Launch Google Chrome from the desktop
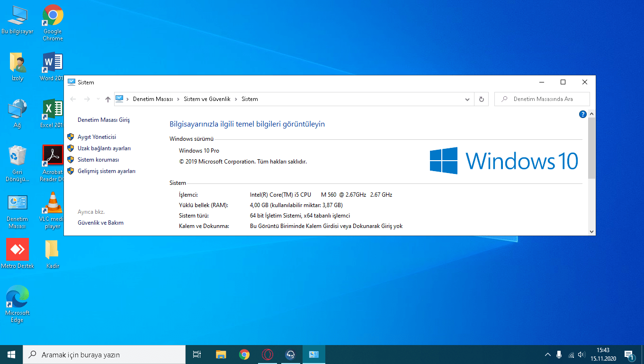The width and height of the screenshot is (644, 364). click(53, 23)
